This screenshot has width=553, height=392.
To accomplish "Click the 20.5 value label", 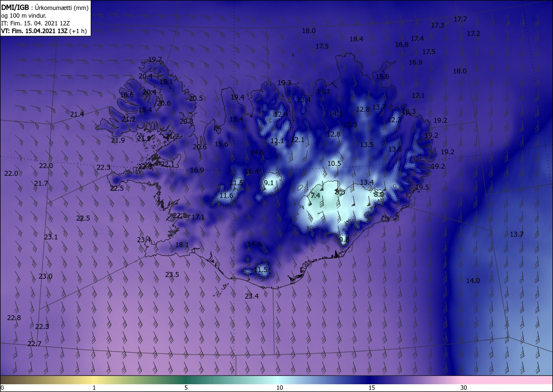I will pos(196,98).
